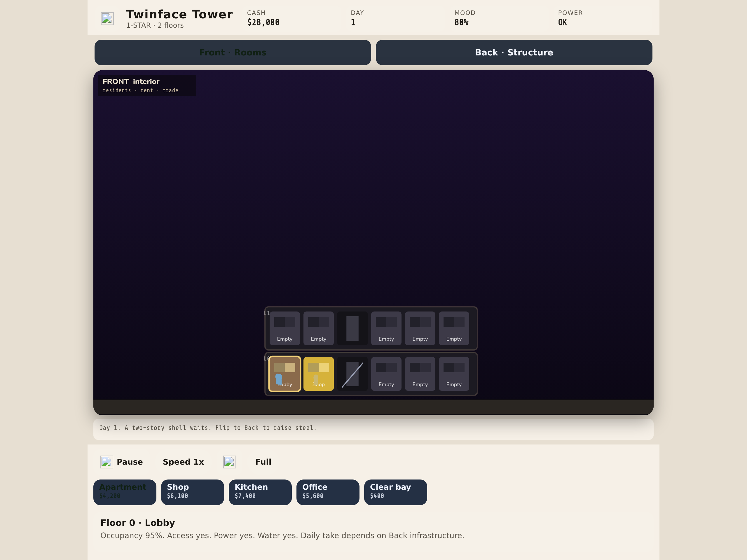Choose the Kitchen build option

[260, 492]
